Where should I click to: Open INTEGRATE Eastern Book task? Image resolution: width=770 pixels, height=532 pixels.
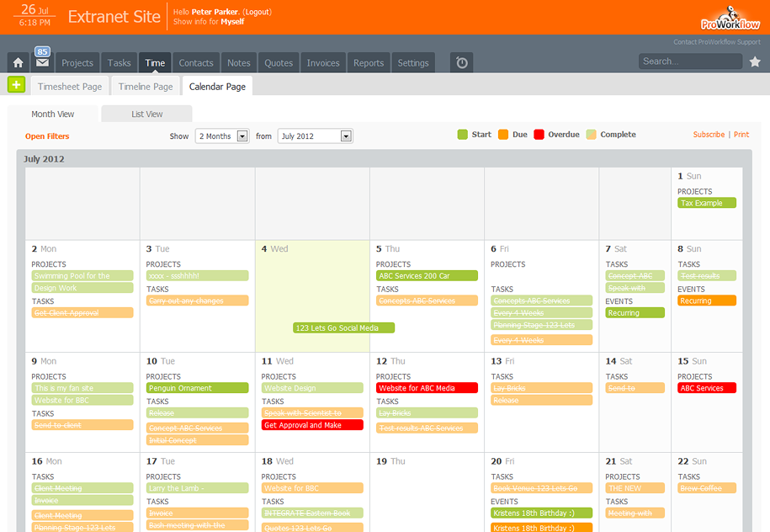pyautogui.click(x=312, y=513)
